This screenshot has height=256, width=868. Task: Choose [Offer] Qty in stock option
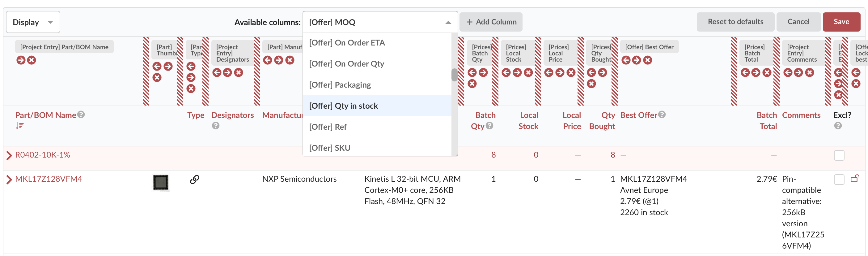[377, 106]
